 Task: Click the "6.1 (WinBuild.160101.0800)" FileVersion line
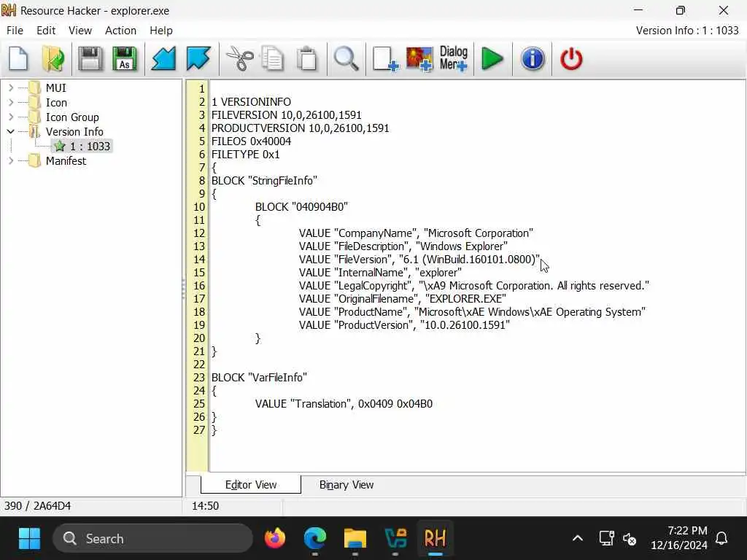419,259
